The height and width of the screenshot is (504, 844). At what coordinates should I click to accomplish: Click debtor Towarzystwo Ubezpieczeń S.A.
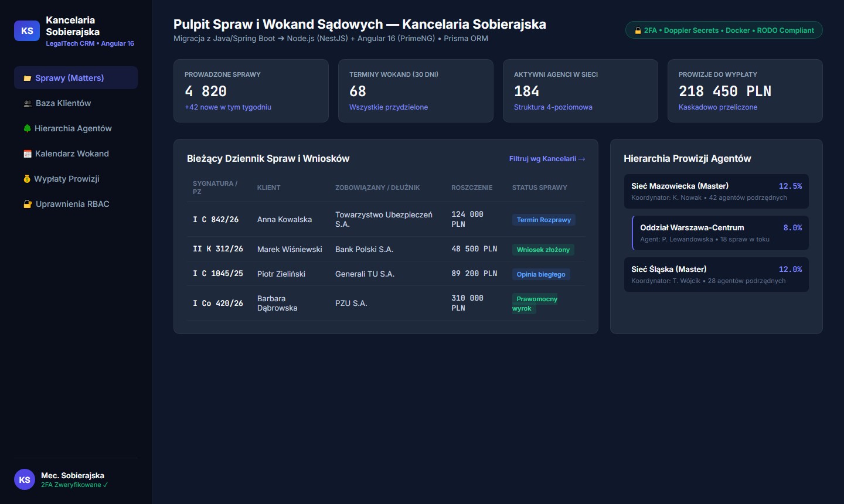384,220
